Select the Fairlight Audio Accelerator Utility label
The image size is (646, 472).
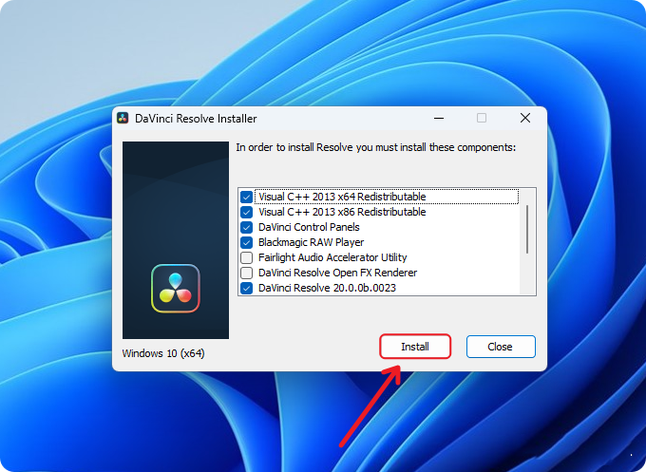click(332, 257)
